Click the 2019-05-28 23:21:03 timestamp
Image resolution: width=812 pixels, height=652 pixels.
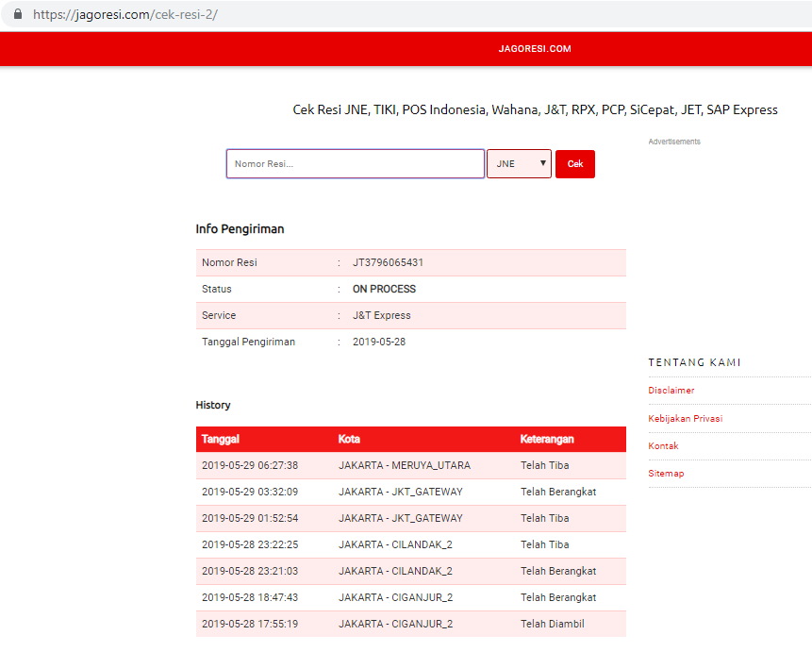pos(250,571)
